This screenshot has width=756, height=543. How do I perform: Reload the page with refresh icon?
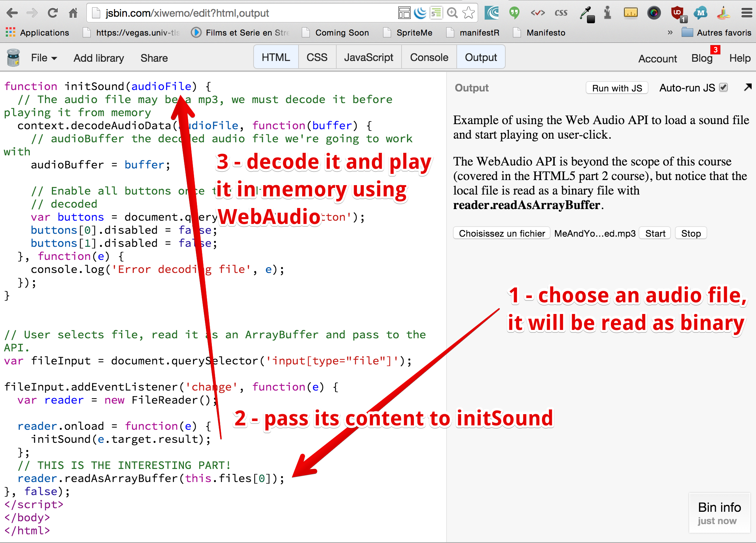(53, 13)
